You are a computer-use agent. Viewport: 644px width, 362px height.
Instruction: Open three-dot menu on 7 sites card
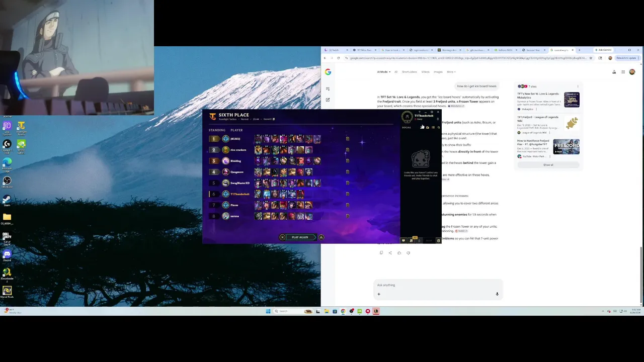pyautogui.click(x=578, y=86)
